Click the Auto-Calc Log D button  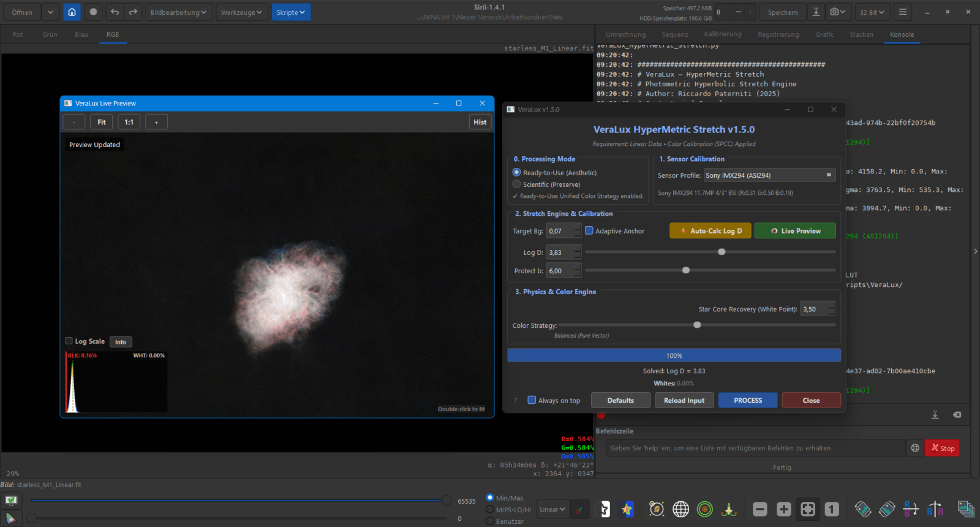[x=710, y=231]
